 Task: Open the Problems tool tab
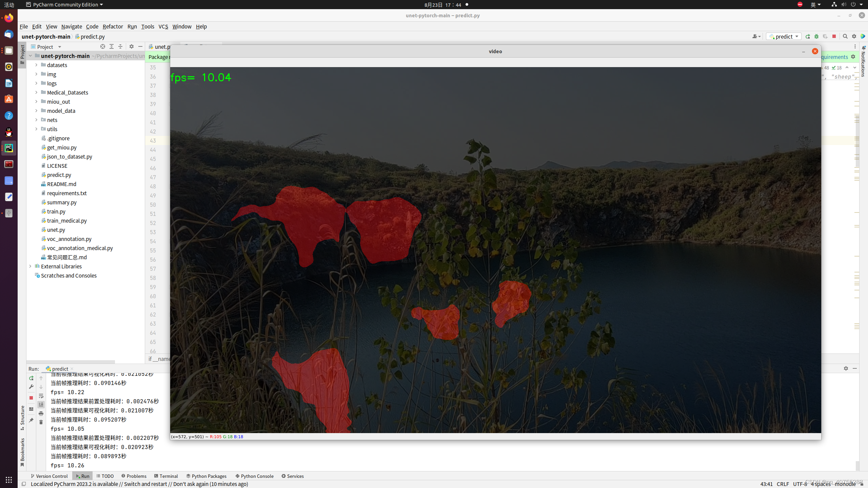pos(134,476)
